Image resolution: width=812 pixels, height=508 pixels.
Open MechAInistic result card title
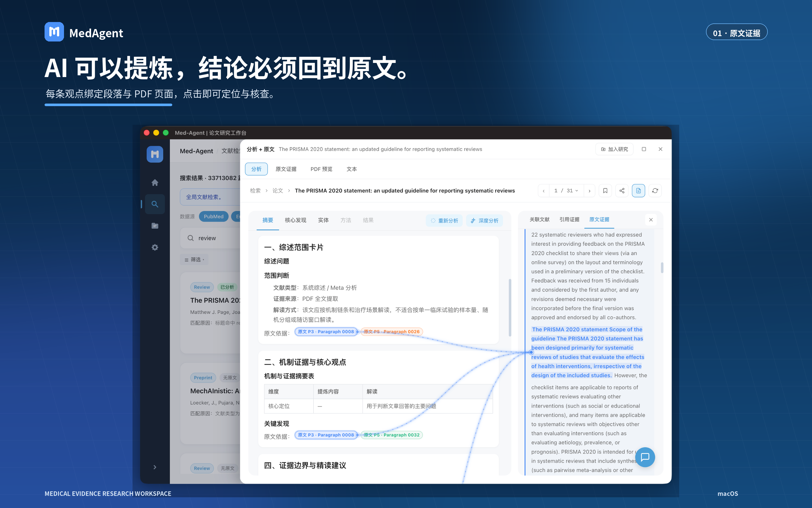click(215, 391)
